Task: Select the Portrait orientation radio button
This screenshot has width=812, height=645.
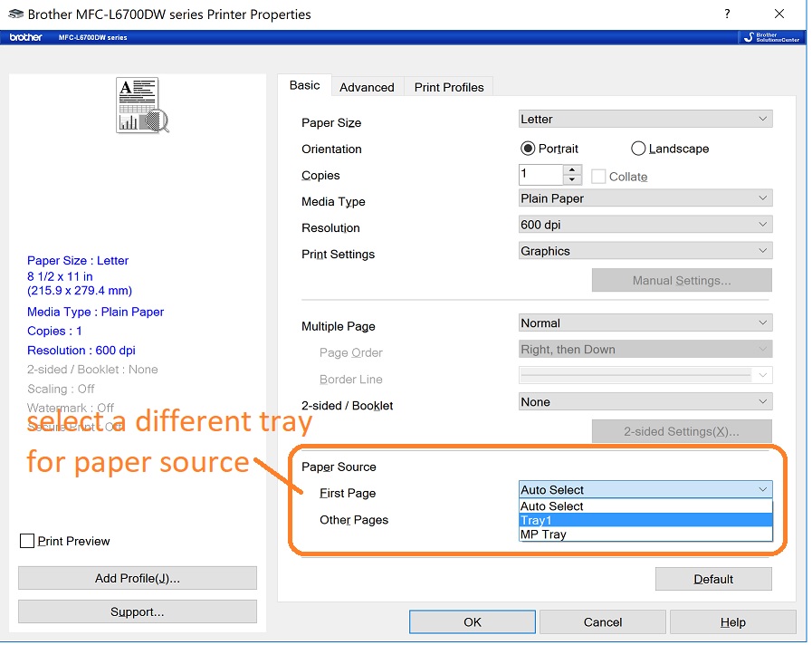Action: (528, 149)
